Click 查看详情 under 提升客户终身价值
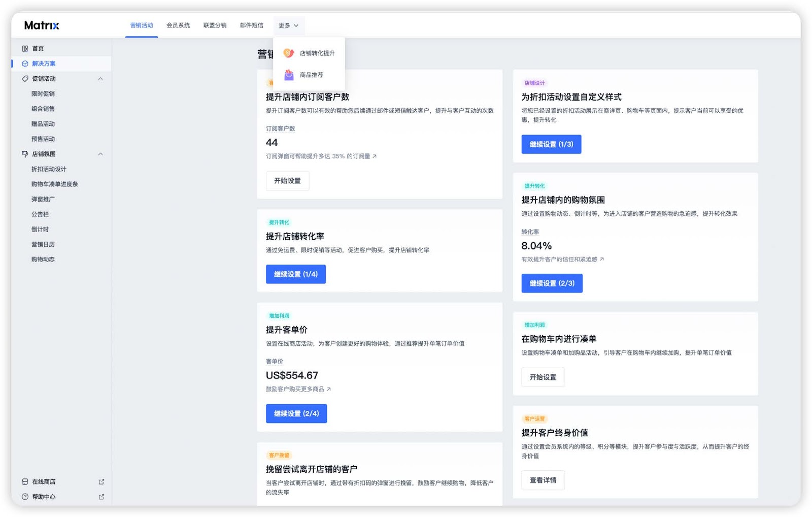812x517 pixels. [543, 480]
